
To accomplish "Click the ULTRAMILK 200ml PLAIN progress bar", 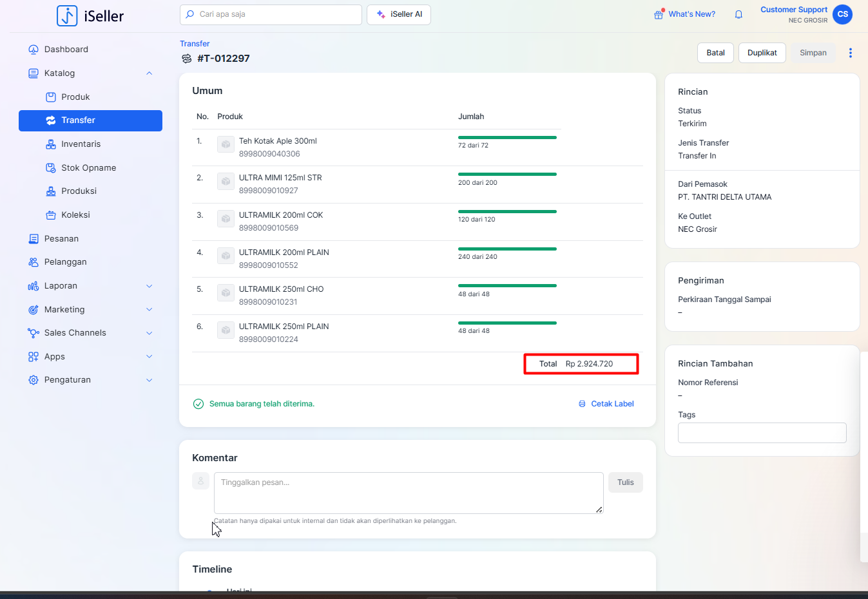I will [x=507, y=249].
